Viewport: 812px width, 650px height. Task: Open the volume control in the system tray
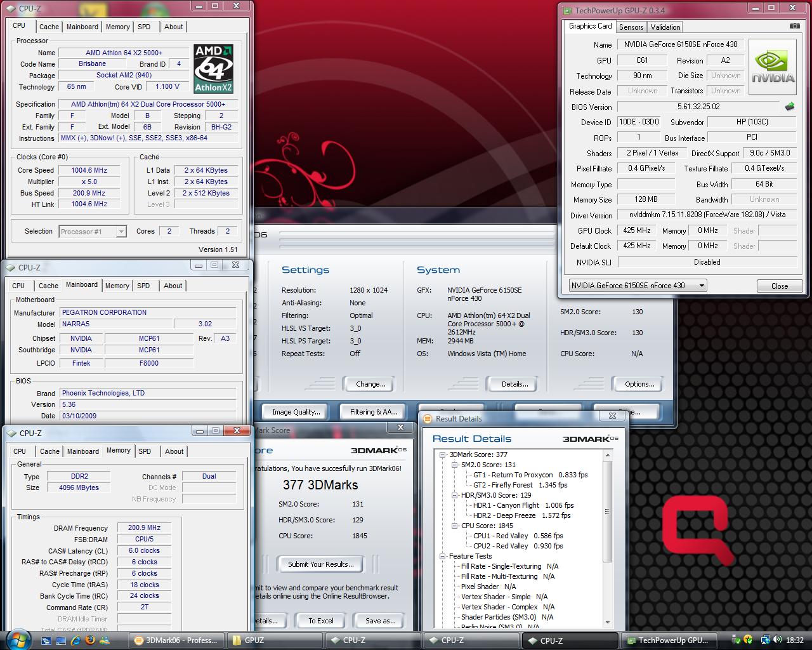pos(778,640)
